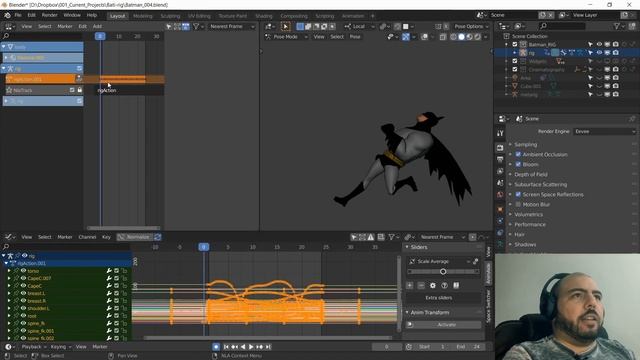
Task: Click the NLA editor search field
Action: coord(41,36)
